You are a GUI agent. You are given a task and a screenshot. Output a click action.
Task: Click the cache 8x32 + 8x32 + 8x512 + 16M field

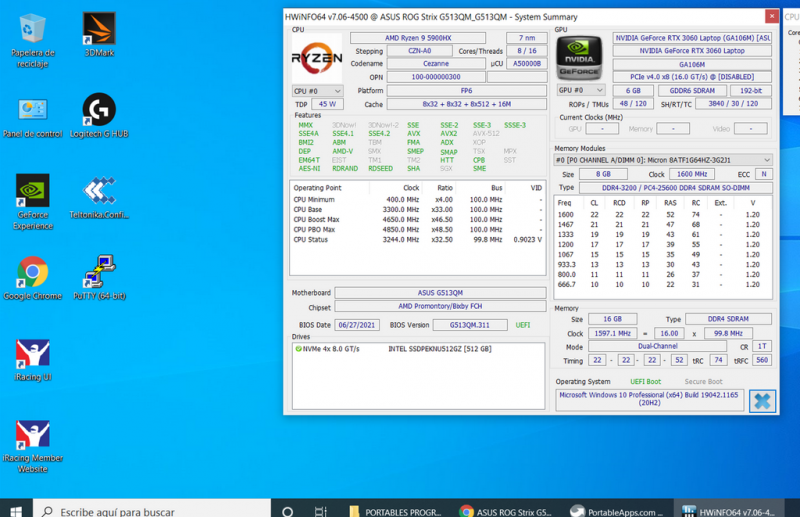coord(466,104)
